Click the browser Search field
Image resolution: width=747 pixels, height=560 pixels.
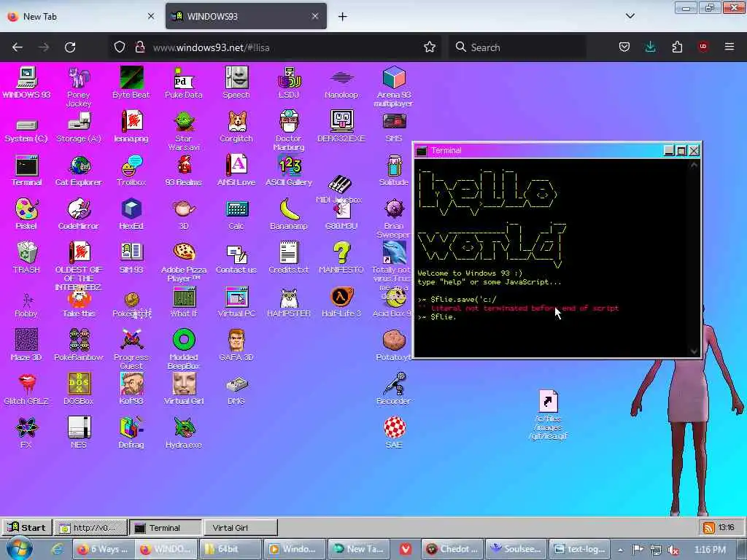coord(518,47)
